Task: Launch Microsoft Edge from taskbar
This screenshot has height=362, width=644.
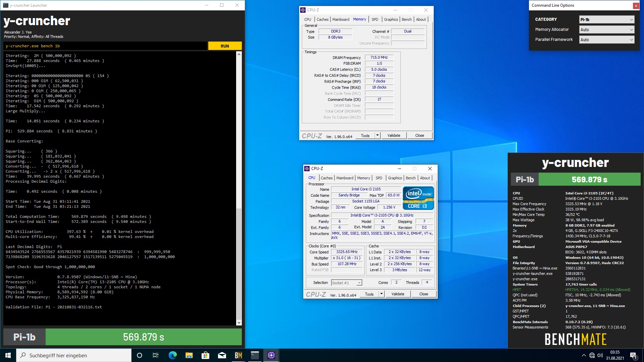Action: (x=172, y=355)
